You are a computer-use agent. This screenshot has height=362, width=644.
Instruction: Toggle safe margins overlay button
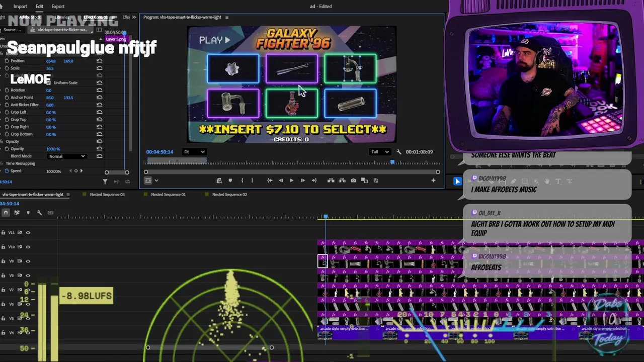(x=147, y=180)
